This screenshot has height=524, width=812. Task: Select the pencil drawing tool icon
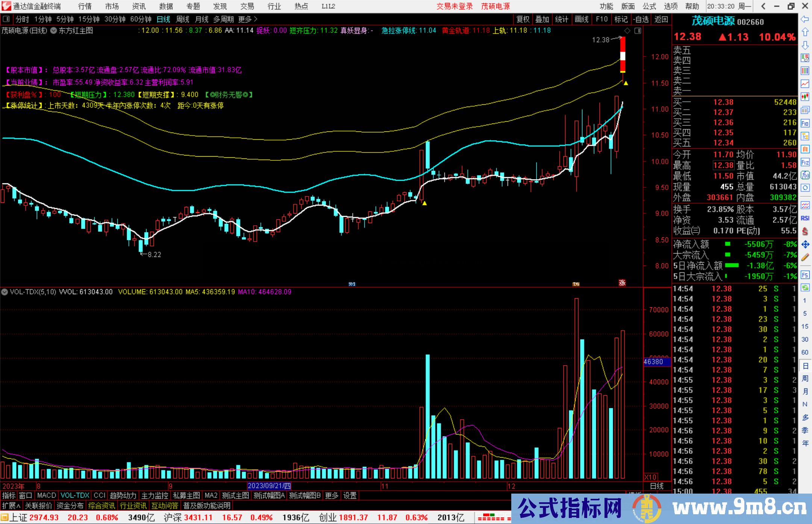[x=805, y=258]
